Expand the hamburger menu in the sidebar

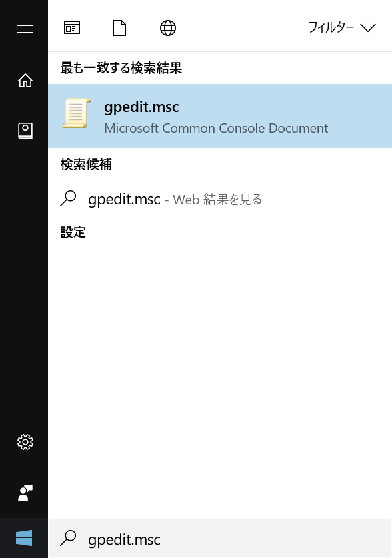pyautogui.click(x=25, y=29)
